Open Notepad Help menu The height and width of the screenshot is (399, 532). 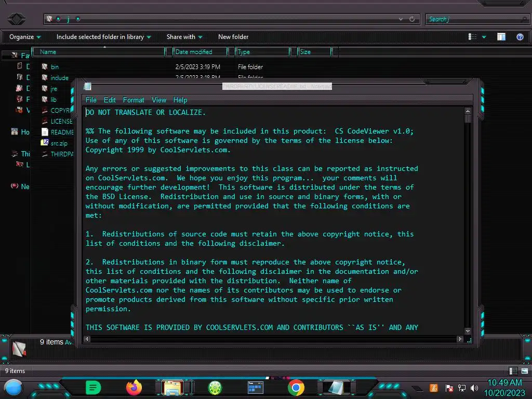pos(180,100)
